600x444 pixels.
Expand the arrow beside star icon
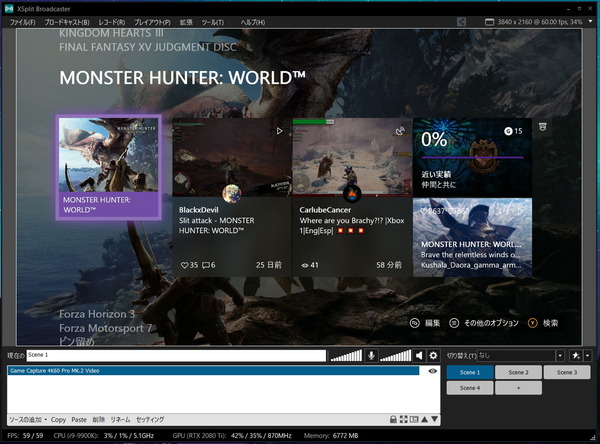pyautogui.click(x=587, y=356)
